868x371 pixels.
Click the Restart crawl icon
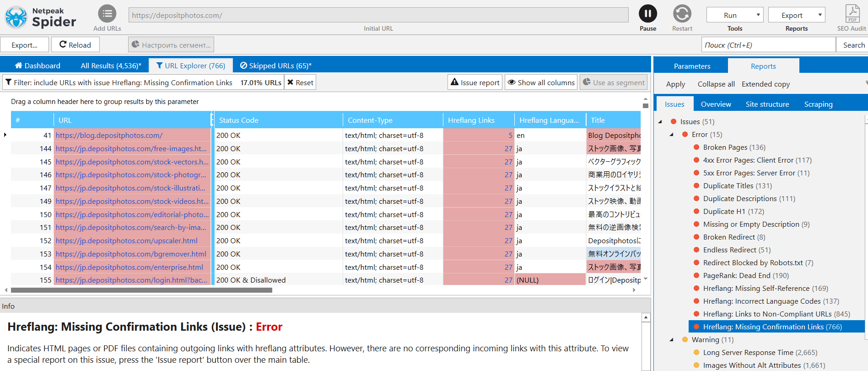(682, 14)
